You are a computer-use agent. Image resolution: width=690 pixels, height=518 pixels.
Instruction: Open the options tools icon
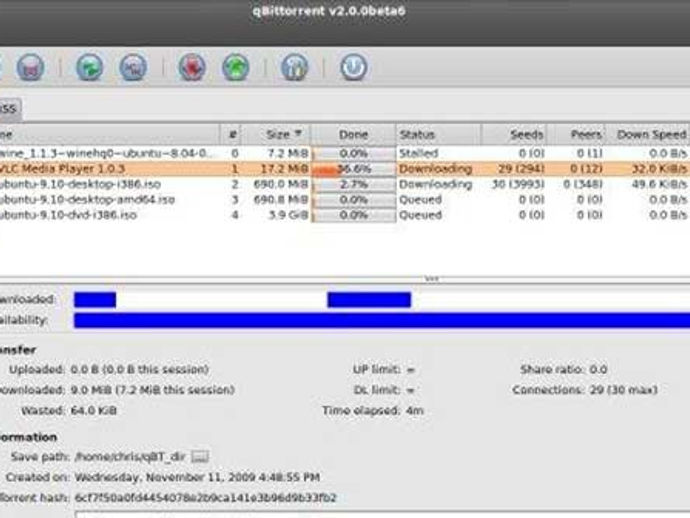click(294, 67)
